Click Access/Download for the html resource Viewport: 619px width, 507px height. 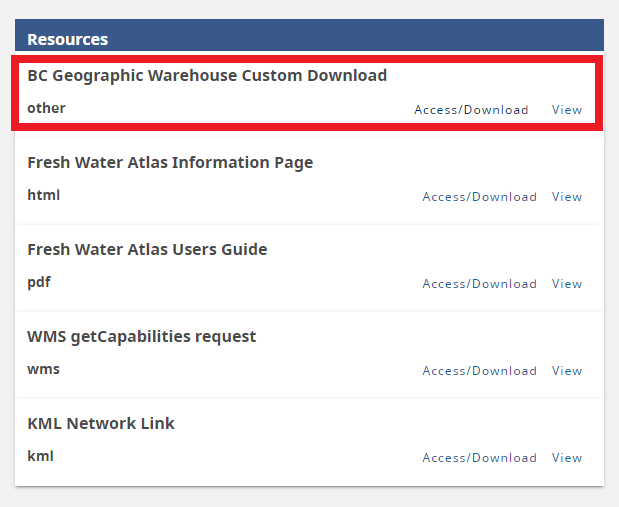click(479, 197)
